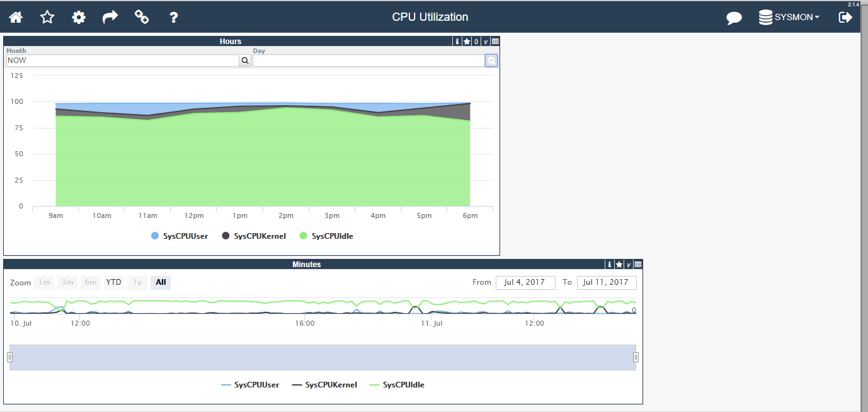
Task: Click the Month input showing NOW
Action: [x=122, y=60]
